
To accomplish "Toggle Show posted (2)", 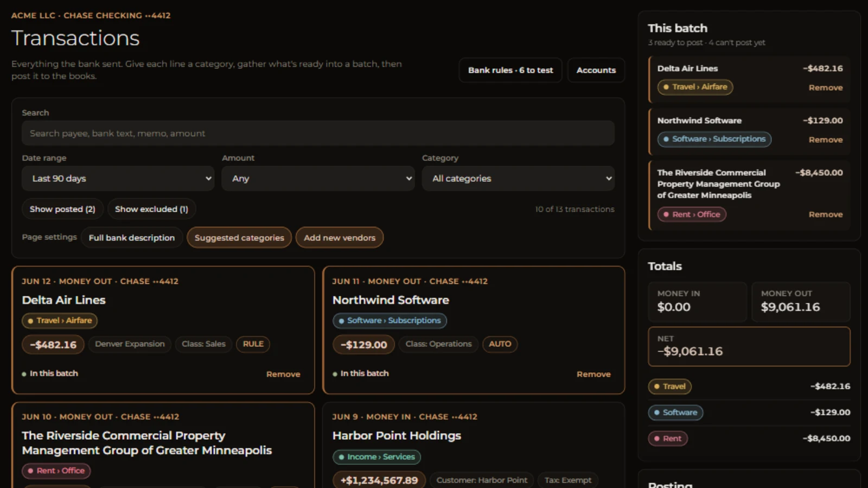I will point(62,209).
